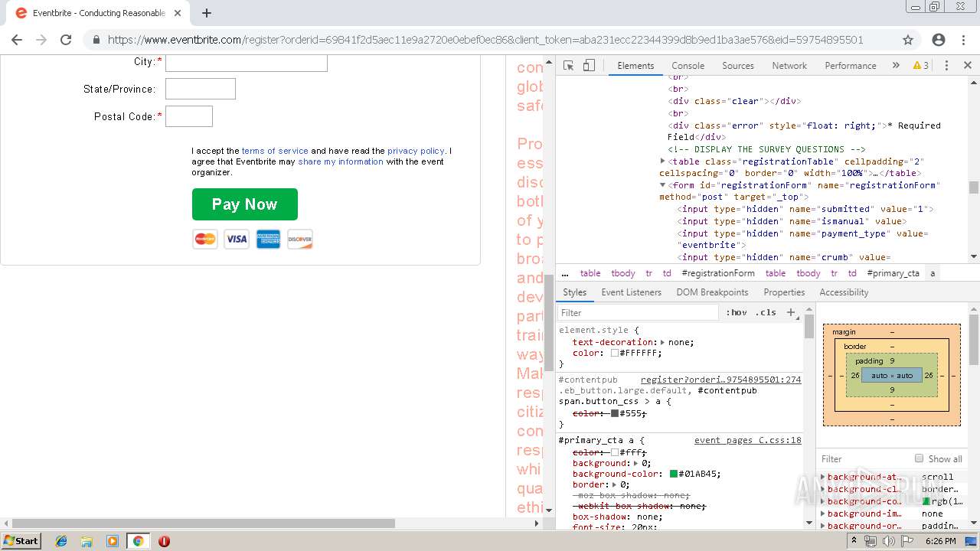Image resolution: width=980 pixels, height=551 pixels.
Task: Click the City input field
Action: point(247,63)
